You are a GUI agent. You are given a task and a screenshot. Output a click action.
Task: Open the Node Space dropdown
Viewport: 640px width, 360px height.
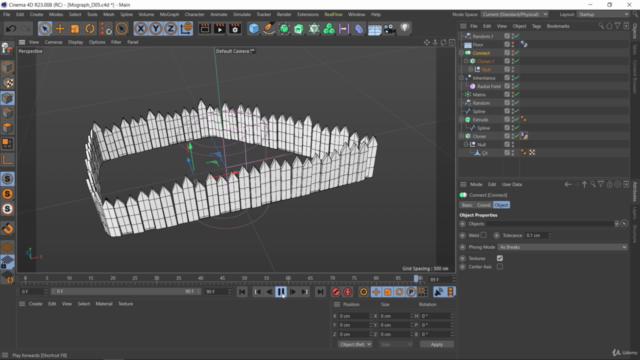[x=515, y=14]
